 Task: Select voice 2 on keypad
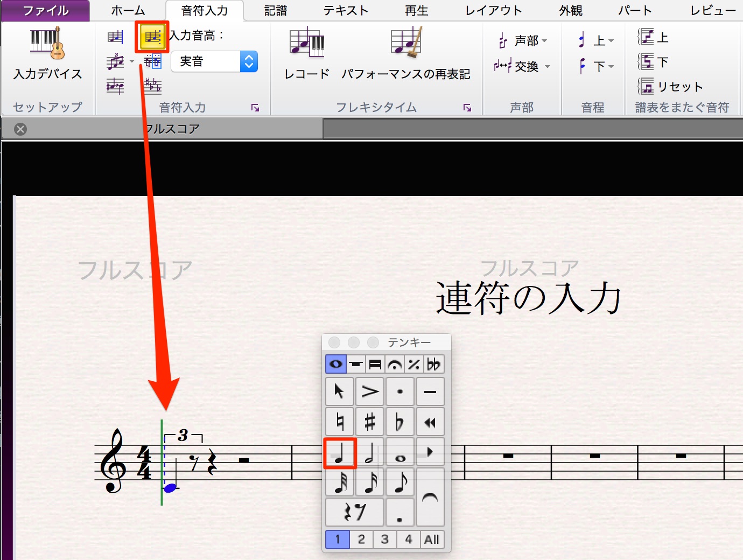tap(361, 540)
